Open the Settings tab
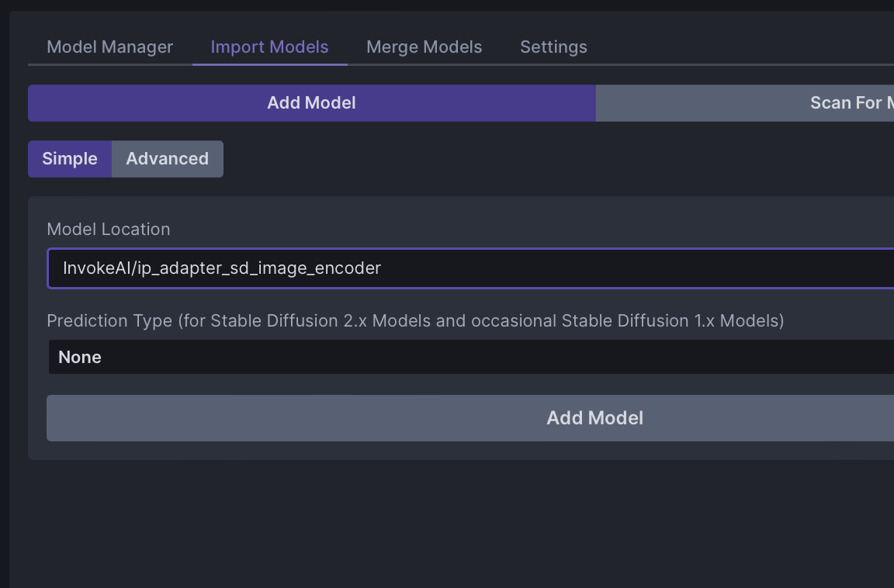Image resolution: width=894 pixels, height=588 pixels. [x=553, y=47]
